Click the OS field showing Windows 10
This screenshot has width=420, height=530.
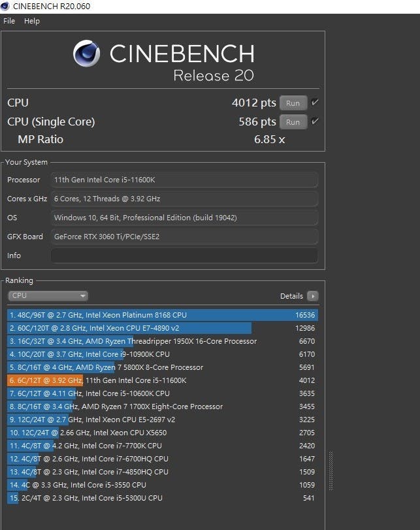click(x=184, y=218)
